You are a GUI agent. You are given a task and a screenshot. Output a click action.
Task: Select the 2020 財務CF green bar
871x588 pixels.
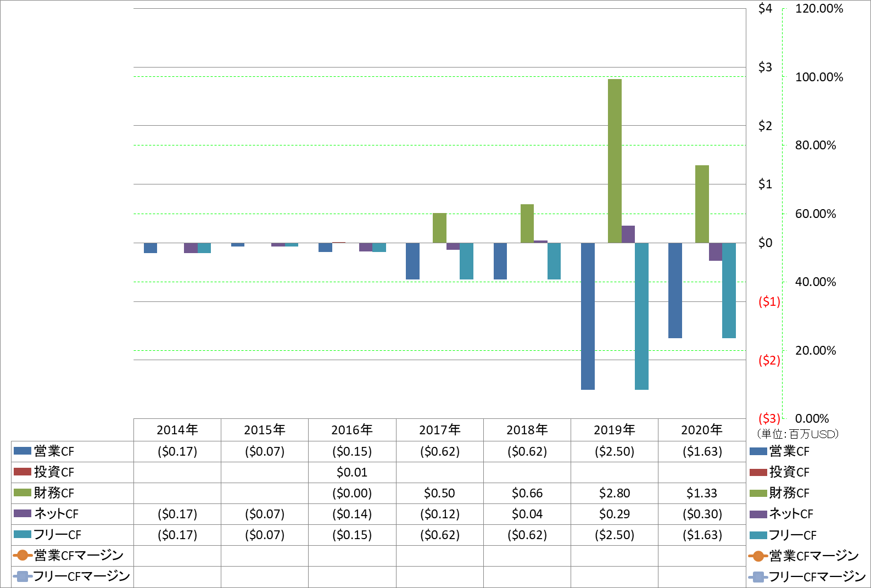tap(702, 204)
